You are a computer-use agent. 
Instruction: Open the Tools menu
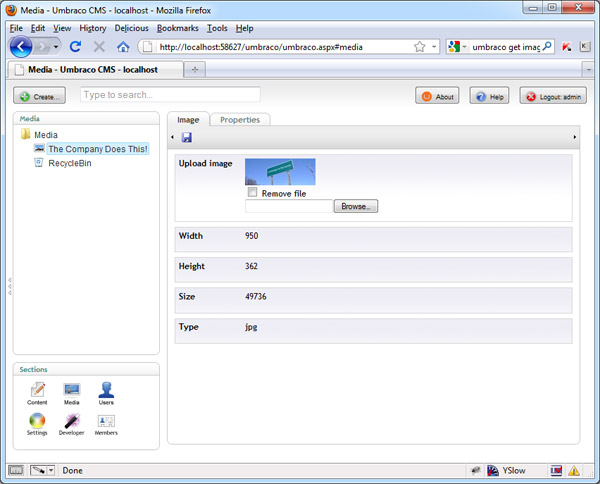[217, 28]
